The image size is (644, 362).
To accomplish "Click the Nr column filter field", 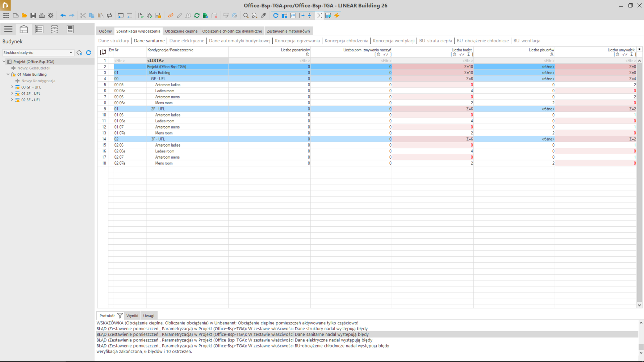I will [x=130, y=61].
